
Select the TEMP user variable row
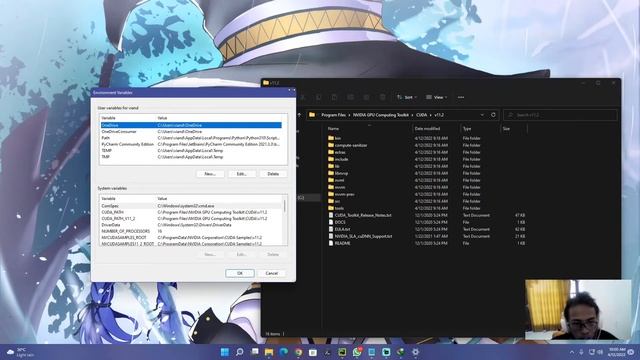(x=191, y=151)
